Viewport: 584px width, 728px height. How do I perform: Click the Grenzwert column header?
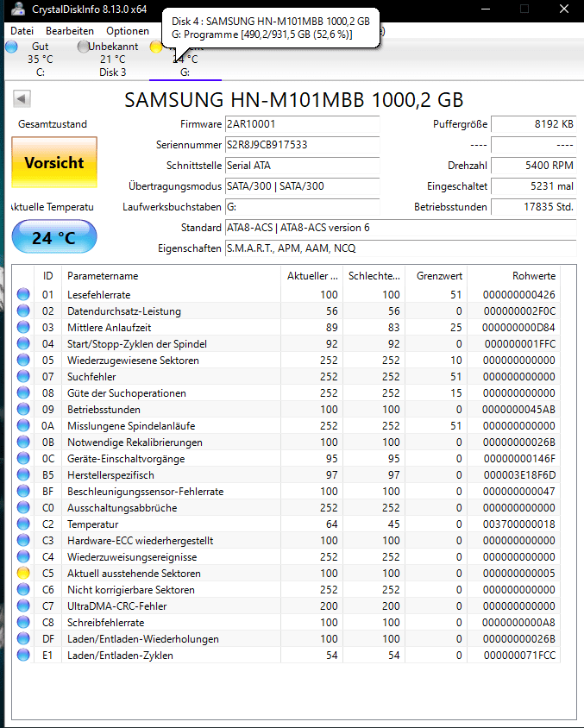tap(436, 276)
